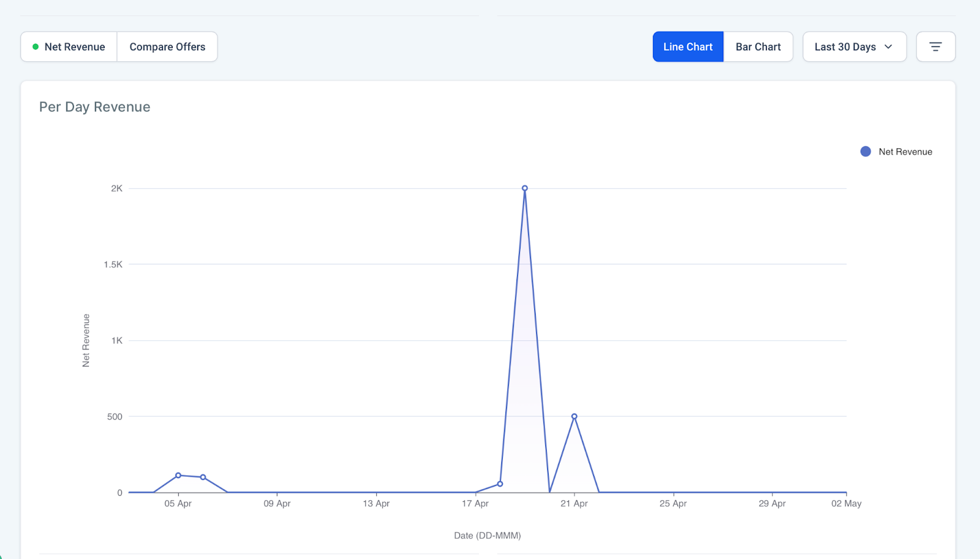Click the Per Day Revenue heading

[95, 107]
